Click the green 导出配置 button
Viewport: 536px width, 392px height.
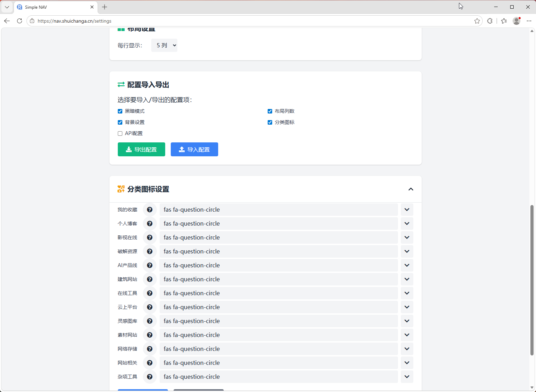141,149
